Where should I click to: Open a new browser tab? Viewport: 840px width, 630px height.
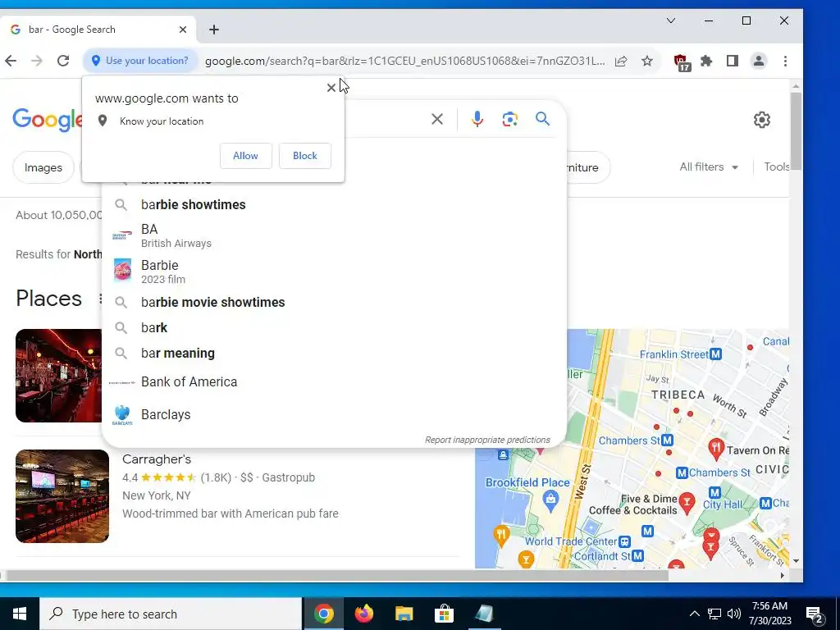[214, 30]
